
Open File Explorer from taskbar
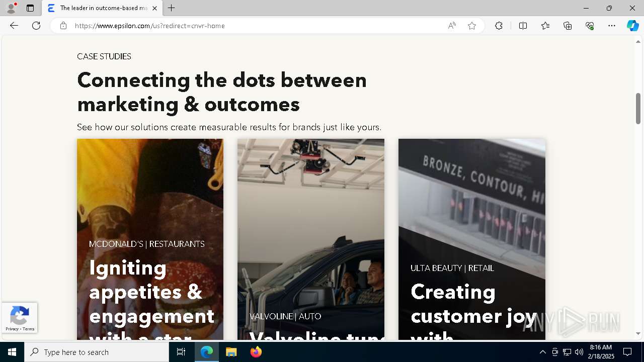click(x=231, y=352)
